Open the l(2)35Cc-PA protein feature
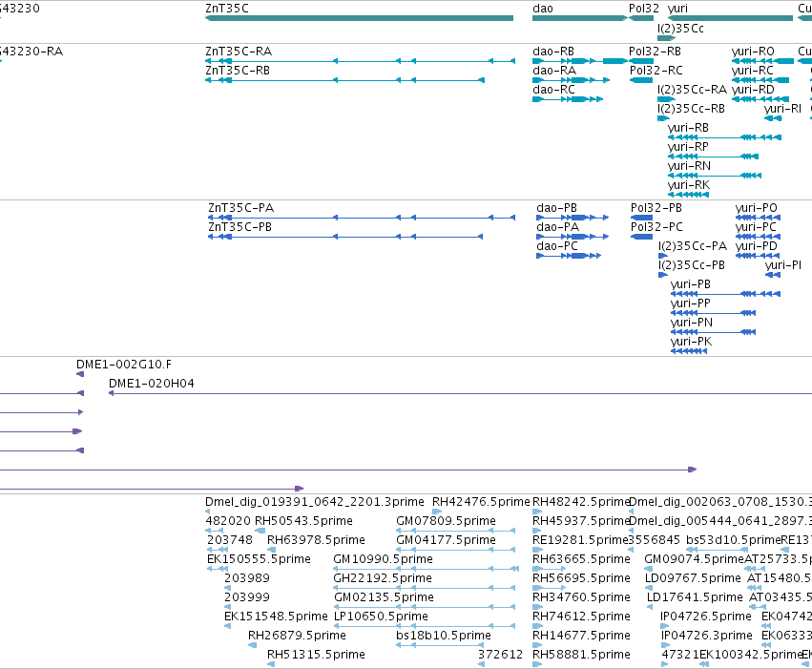The image size is (812, 669). (x=663, y=256)
